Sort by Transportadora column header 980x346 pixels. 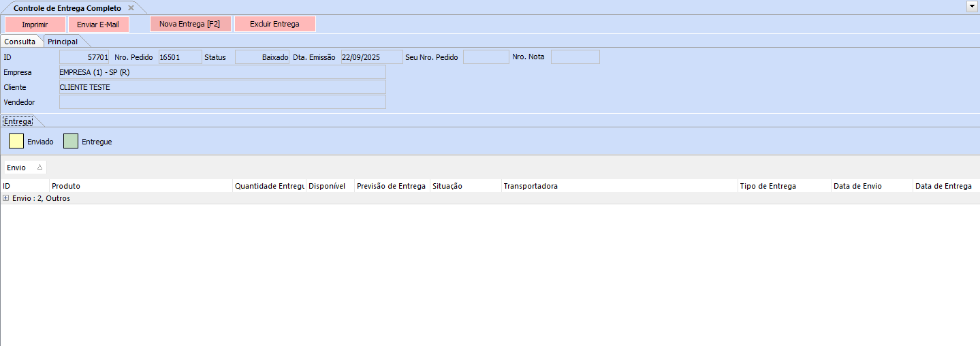618,186
